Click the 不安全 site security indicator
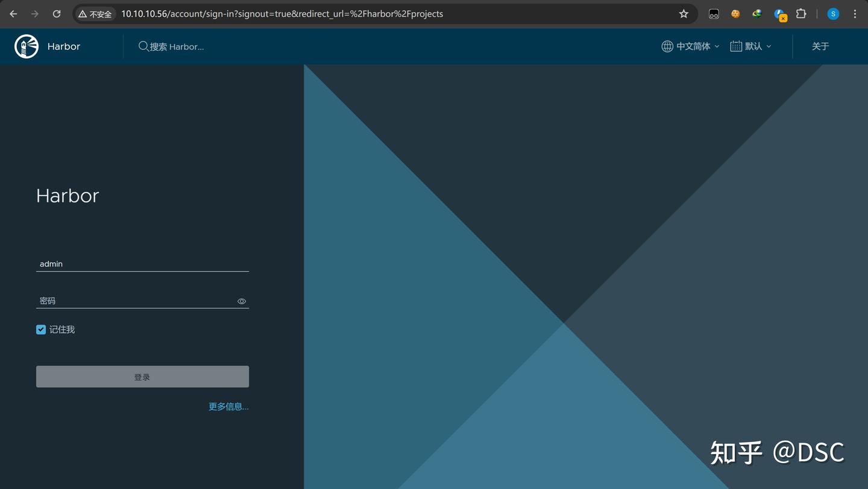Viewport: 868px width, 489px height. pos(95,13)
